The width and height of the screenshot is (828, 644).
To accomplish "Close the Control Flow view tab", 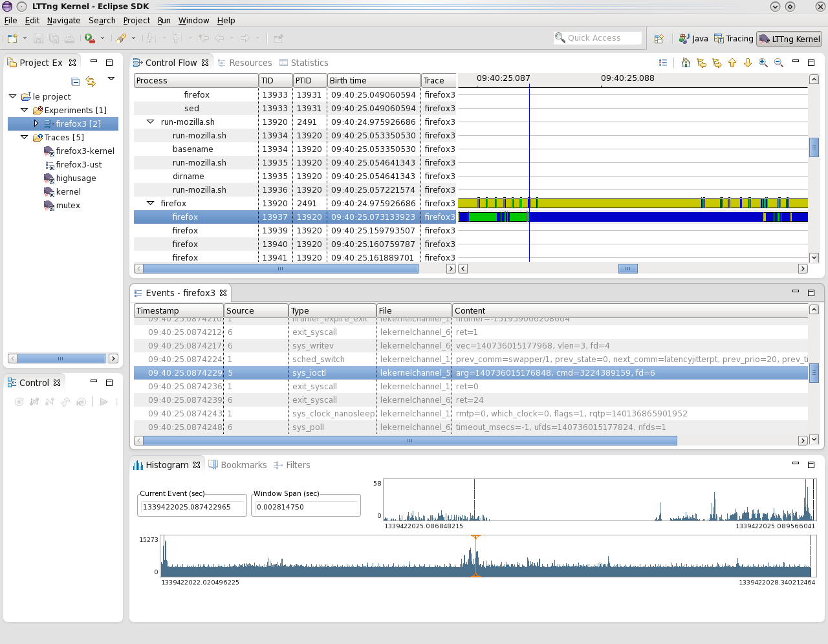I will pyautogui.click(x=205, y=63).
